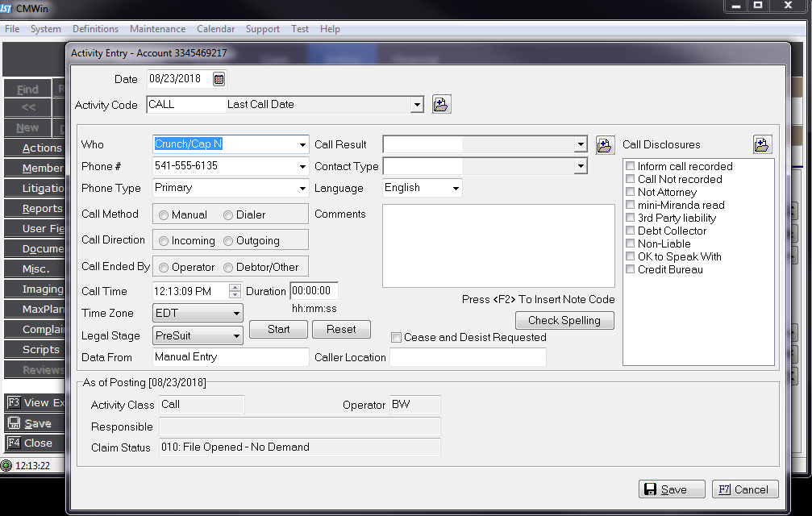The width and height of the screenshot is (812, 516).
Task: Check the Inform call recorded box
Action: (x=631, y=167)
